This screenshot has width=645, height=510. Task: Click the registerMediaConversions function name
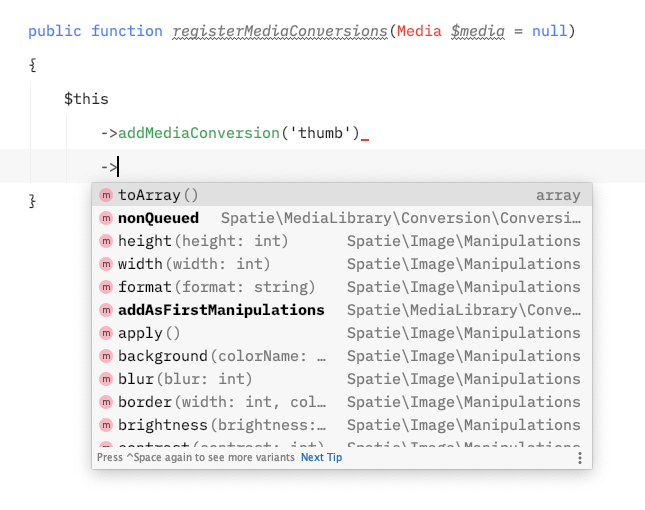click(280, 31)
